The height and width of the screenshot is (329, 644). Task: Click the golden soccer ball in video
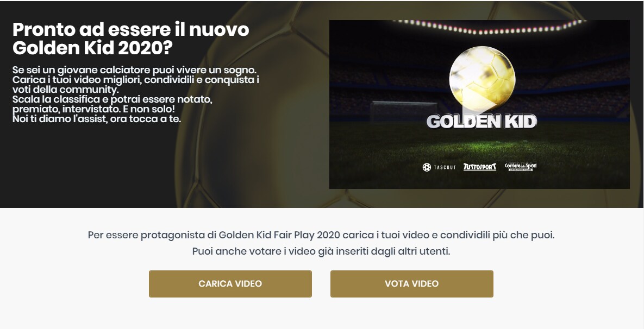click(x=482, y=79)
